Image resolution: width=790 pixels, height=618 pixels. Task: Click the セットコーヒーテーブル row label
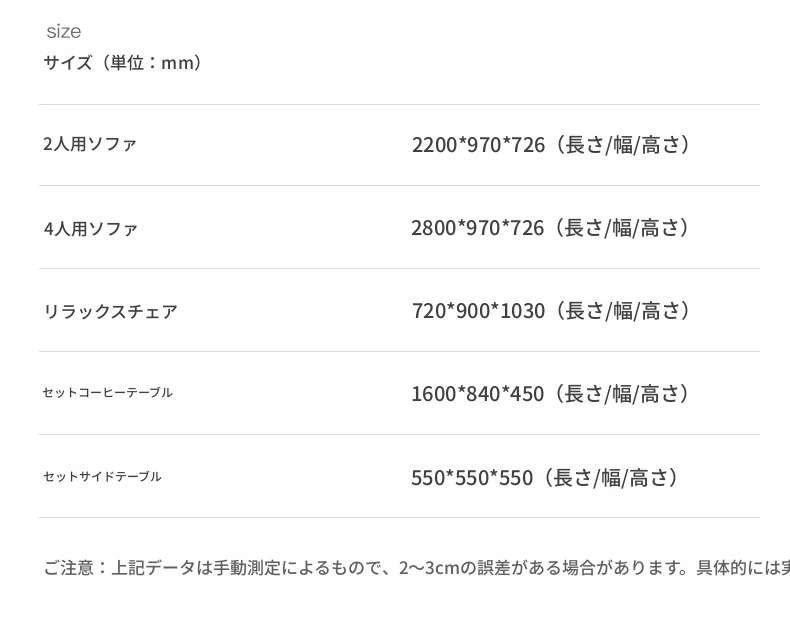(x=107, y=393)
